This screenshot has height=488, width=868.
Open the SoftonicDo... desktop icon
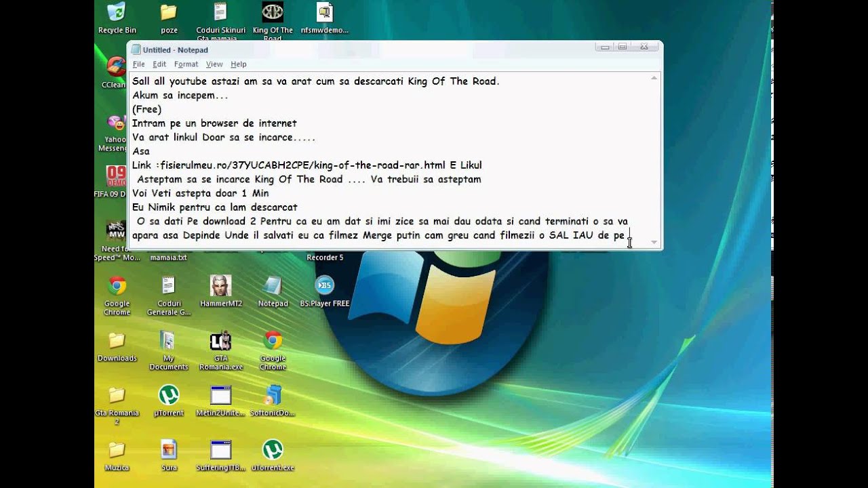pos(273,401)
